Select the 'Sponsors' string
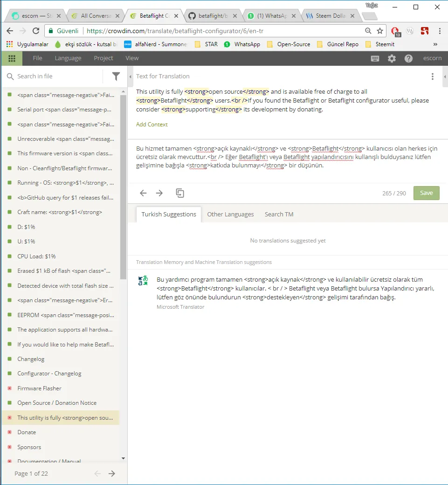Image resolution: width=448 pixels, height=485 pixels. tap(61, 447)
